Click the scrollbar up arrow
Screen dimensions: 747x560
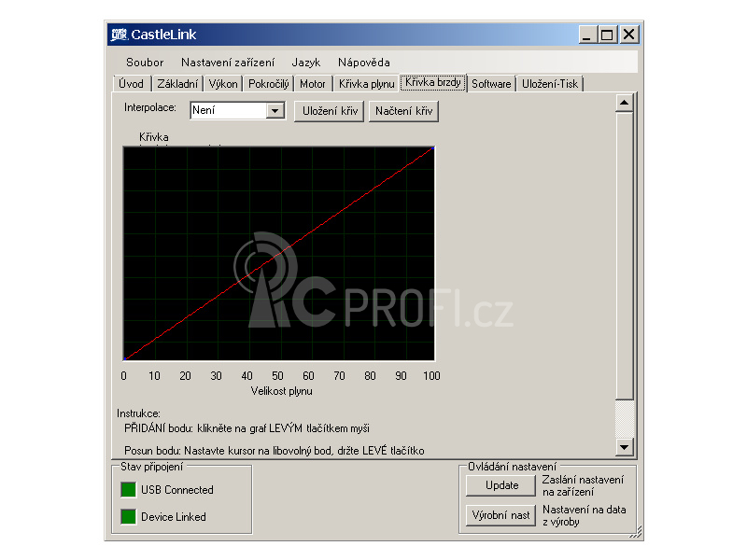624,103
